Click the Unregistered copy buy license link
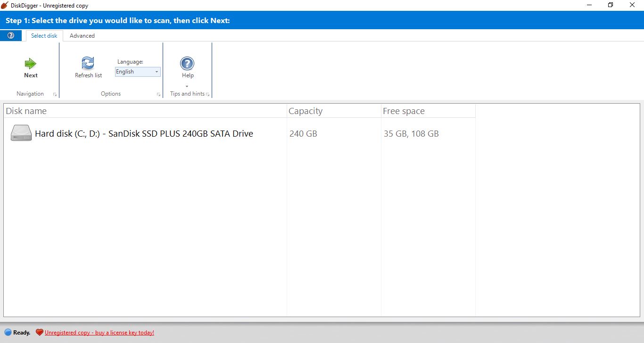 (x=99, y=333)
